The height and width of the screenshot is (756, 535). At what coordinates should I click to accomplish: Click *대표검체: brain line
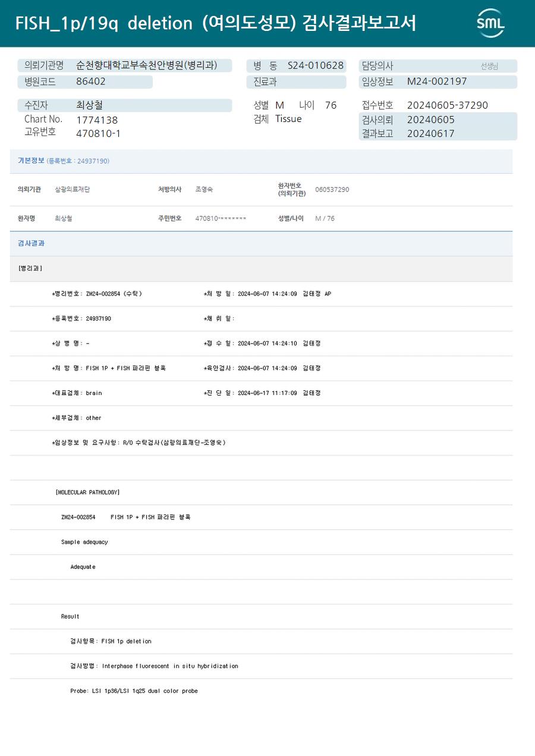click(77, 393)
